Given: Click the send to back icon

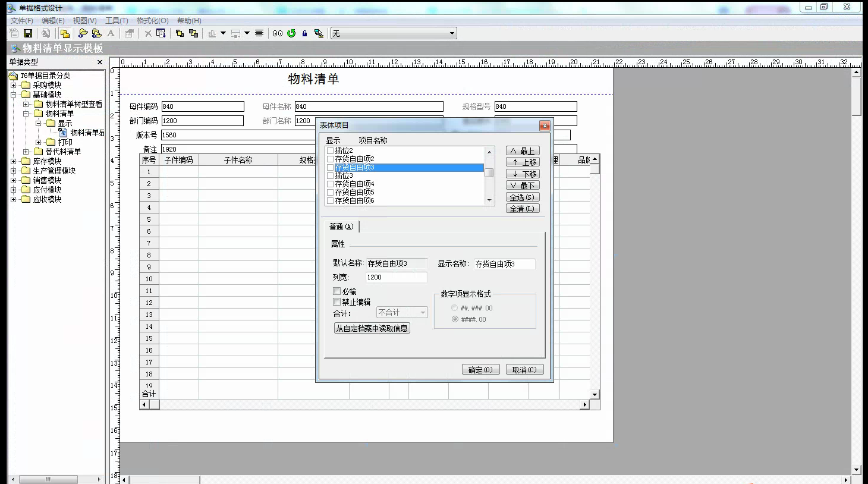Looking at the screenshot, I should pyautogui.click(x=193, y=33).
